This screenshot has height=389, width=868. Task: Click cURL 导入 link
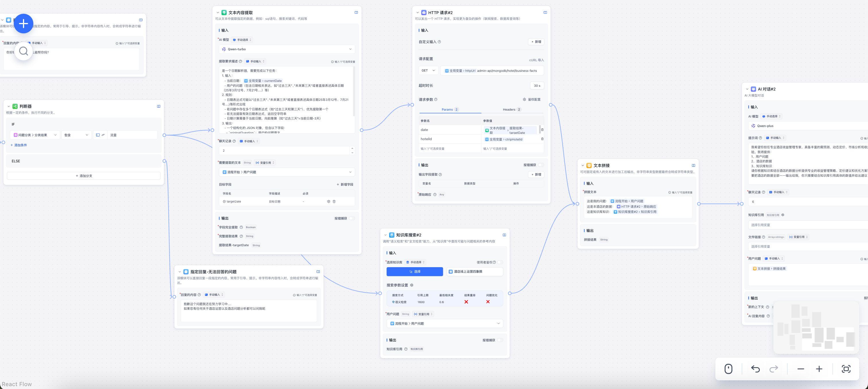click(x=536, y=60)
